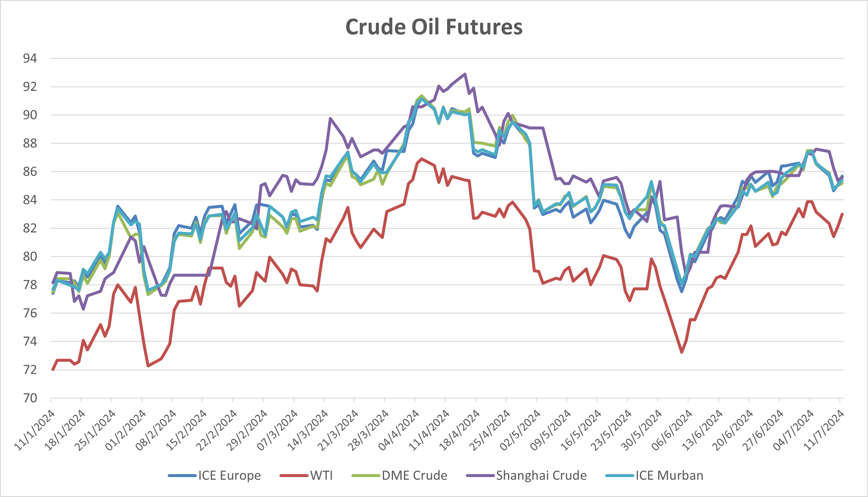Click the green DME Crude legend swatch
Image resolution: width=868 pixels, height=497 pixels.
coord(366,476)
